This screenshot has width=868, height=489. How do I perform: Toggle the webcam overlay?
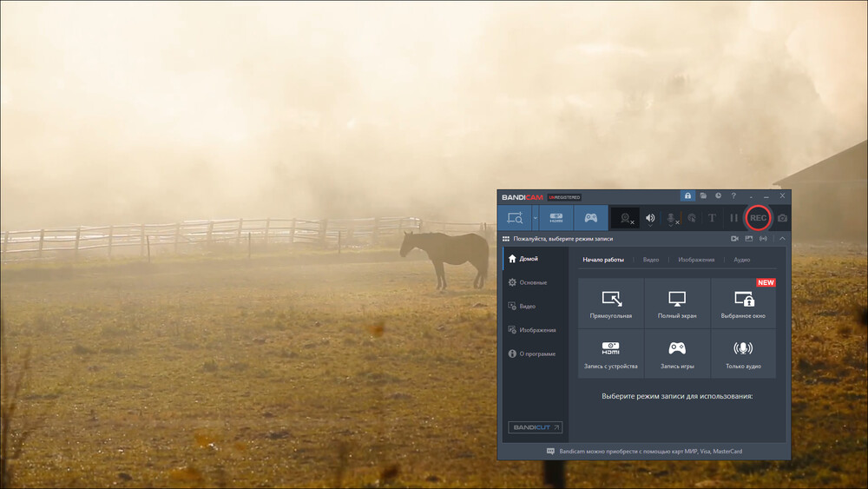coord(625,218)
